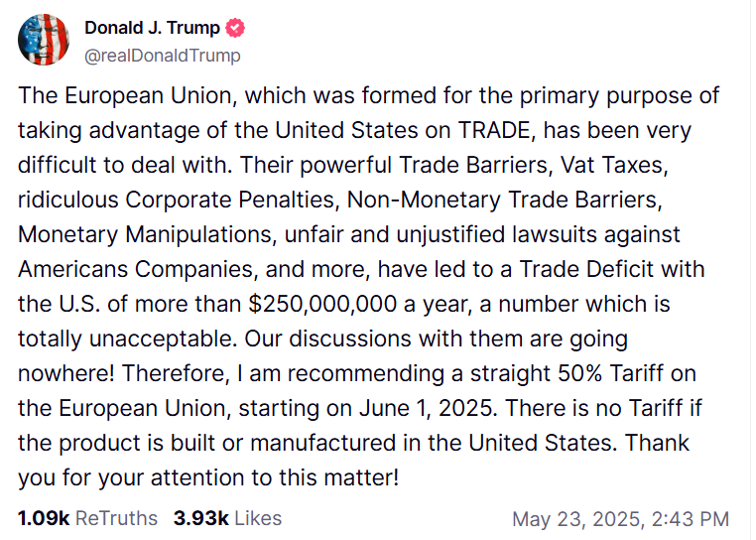This screenshot has height=540, width=756.
Task: Click the word TRADE in the post
Action: [x=496, y=130]
